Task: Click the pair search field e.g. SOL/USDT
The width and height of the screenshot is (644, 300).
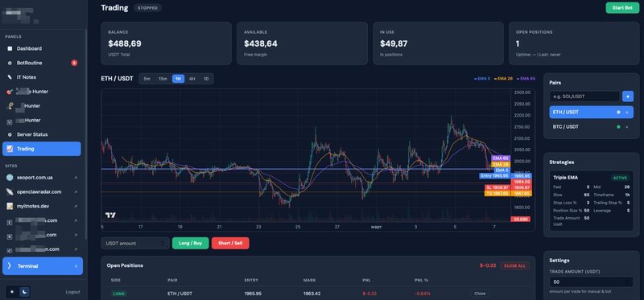Action: (x=584, y=97)
